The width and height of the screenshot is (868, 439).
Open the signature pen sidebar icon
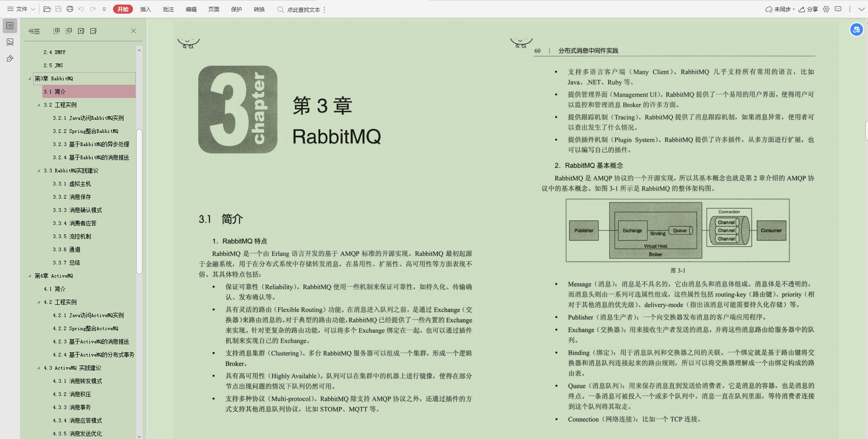(10, 59)
